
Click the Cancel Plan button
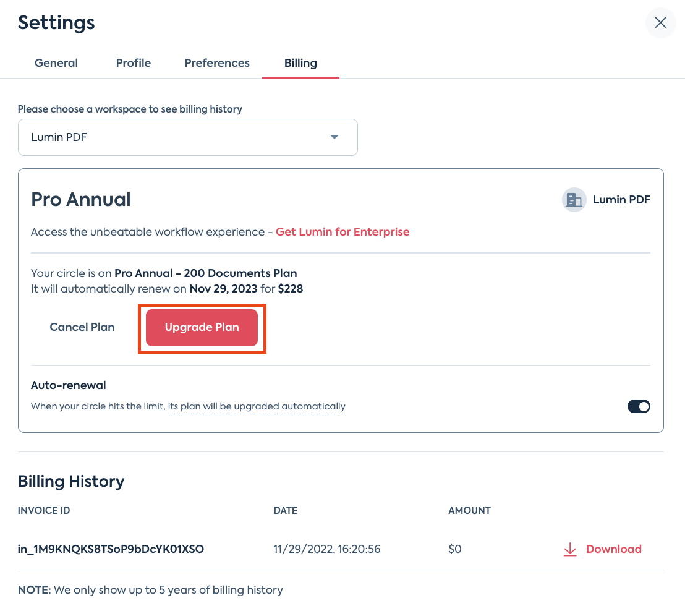tap(82, 327)
